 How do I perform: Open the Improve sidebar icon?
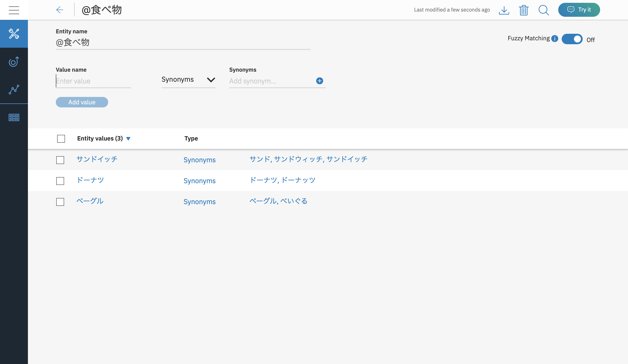tap(14, 62)
